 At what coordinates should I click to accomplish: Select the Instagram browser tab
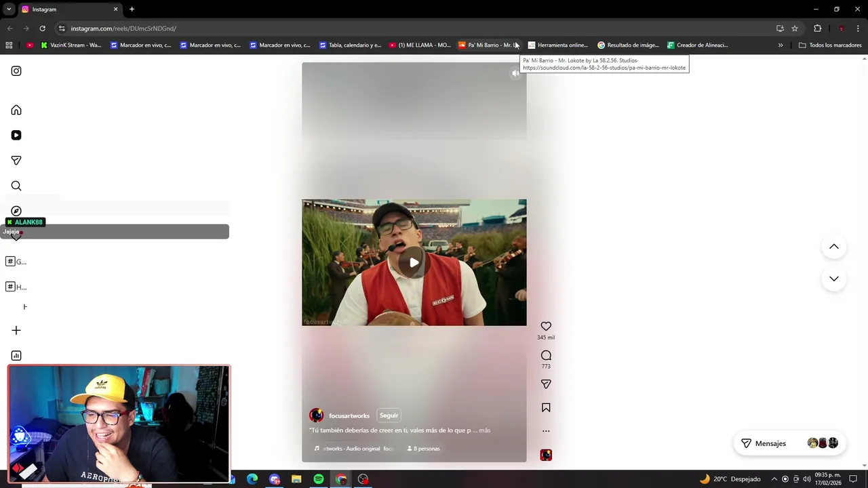[x=70, y=9]
